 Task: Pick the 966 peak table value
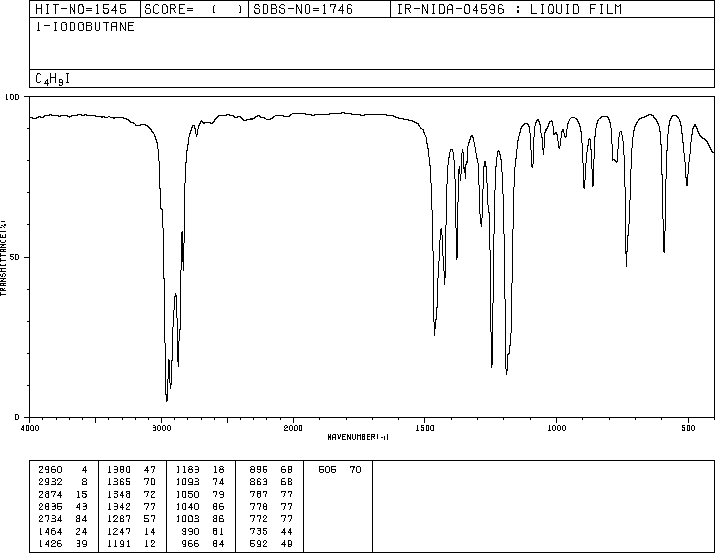click(x=190, y=544)
